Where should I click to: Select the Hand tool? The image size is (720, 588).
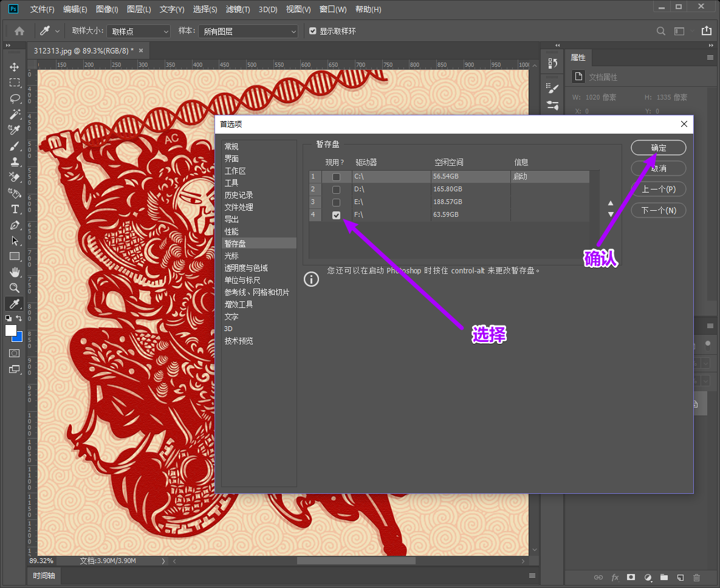15,272
